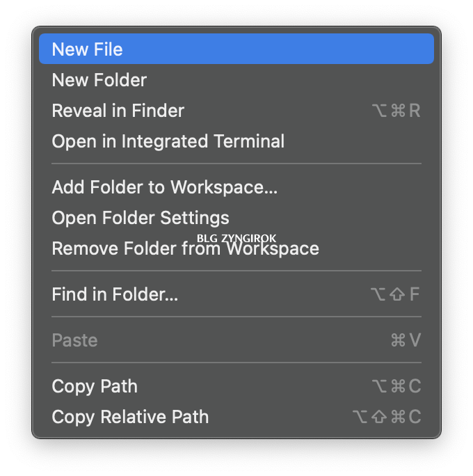Click the ⌥⇧⌘C shortcut beside Copy Relative Path

[387, 417]
